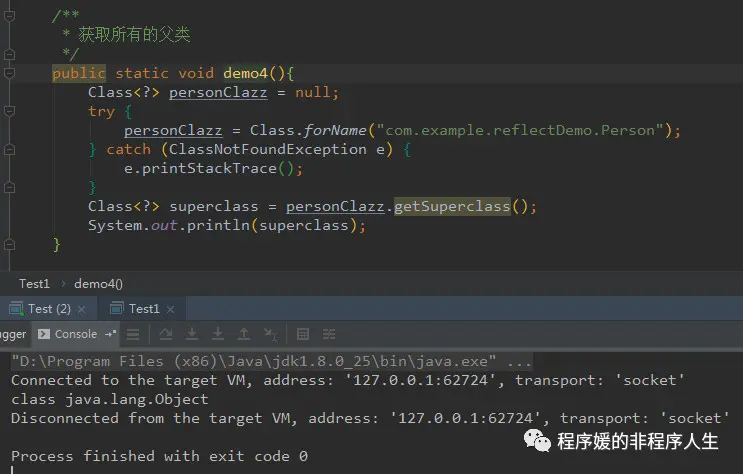Collapse the try block fold marker
Viewport: 743px width, 474px height.
(x=9, y=111)
